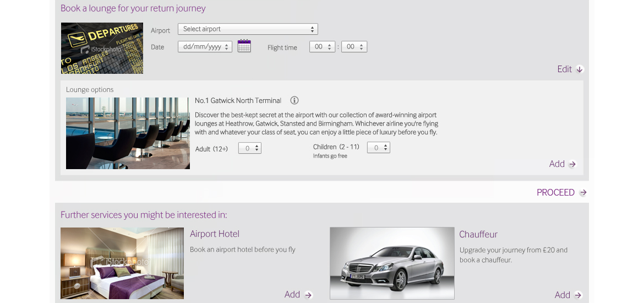Click the Edit down-arrow icon
The width and height of the screenshot is (644, 303).
[580, 69]
